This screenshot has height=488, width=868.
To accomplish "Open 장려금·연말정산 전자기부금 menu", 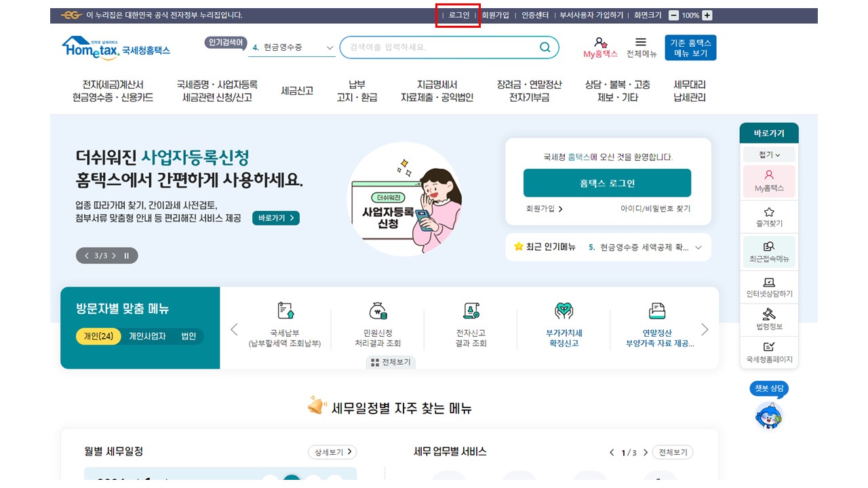I will click(530, 91).
